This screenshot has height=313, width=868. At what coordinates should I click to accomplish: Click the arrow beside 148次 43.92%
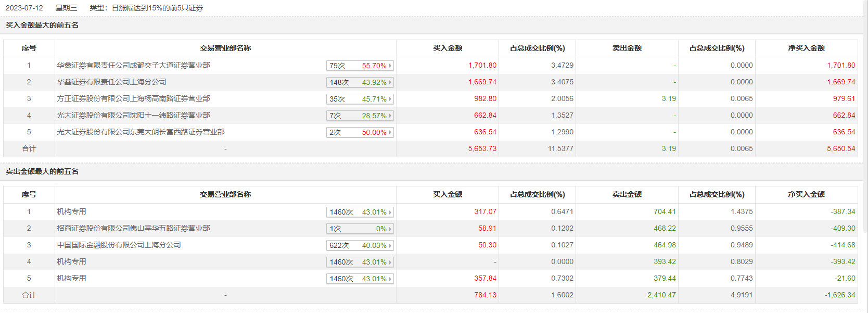390,82
